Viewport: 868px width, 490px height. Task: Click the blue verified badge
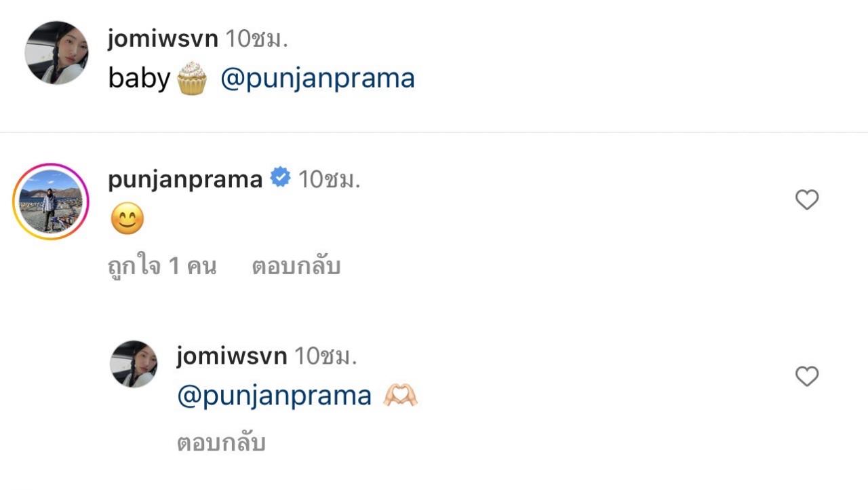(x=280, y=178)
